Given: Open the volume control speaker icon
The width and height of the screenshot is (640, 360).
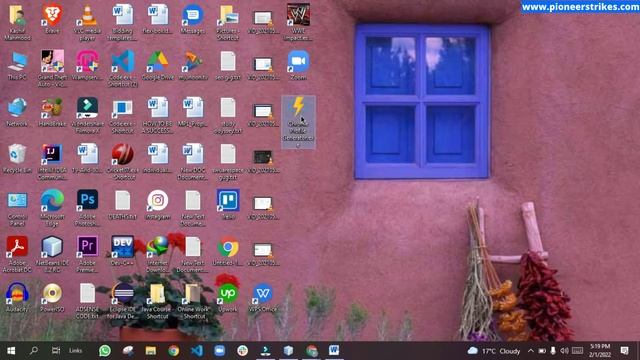Looking at the screenshot, I should [564, 351].
